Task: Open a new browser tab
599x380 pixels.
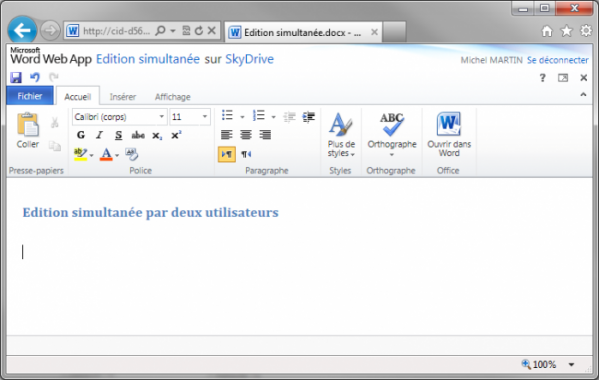Action: click(x=394, y=32)
